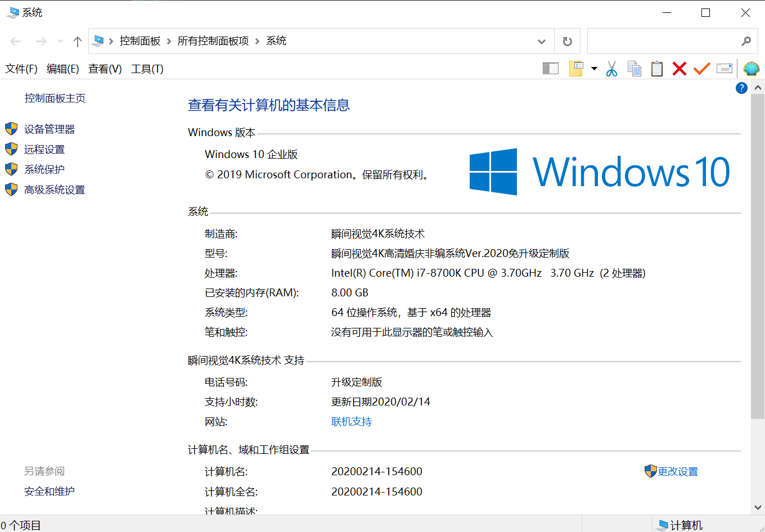This screenshot has width=765, height=532.
Task: Click 查看有关计算机的基本信息 heading
Action: click(x=269, y=105)
